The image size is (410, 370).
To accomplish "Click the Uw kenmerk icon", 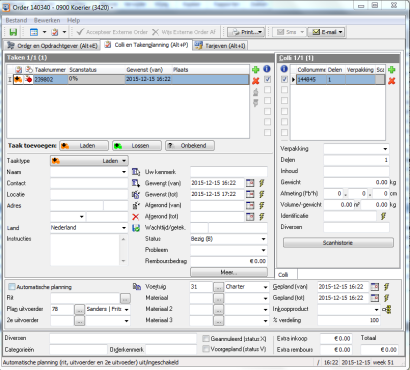I will [x=136, y=172].
